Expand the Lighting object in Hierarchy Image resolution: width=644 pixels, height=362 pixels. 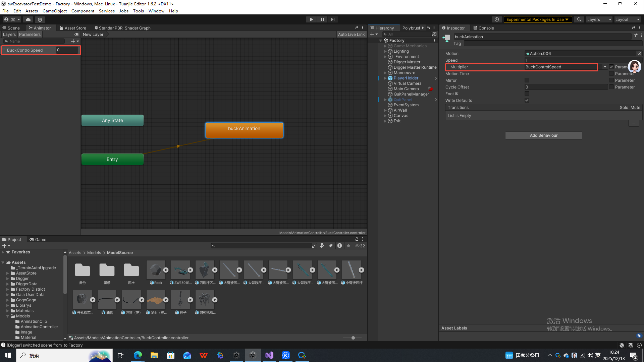pos(385,51)
